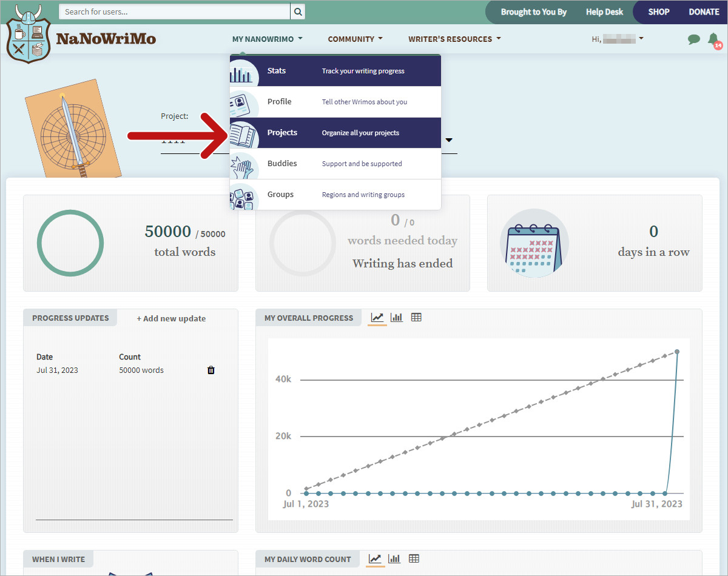728x576 pixels.
Task: Click the When I Write header
Action: click(59, 559)
